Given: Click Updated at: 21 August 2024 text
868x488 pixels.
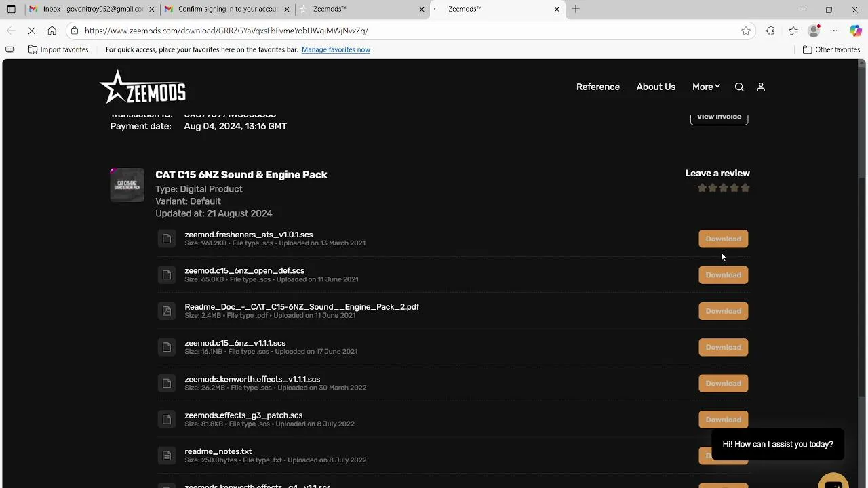Looking at the screenshot, I should [x=214, y=213].
